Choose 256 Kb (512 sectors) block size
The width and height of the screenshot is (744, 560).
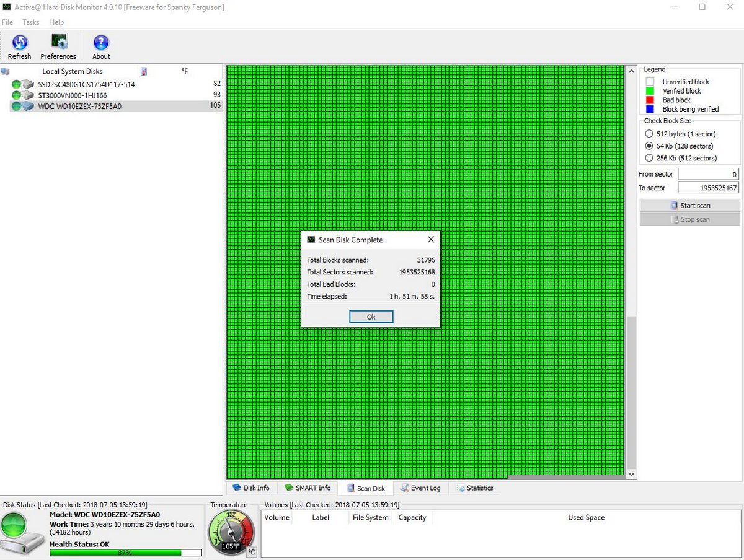[649, 158]
